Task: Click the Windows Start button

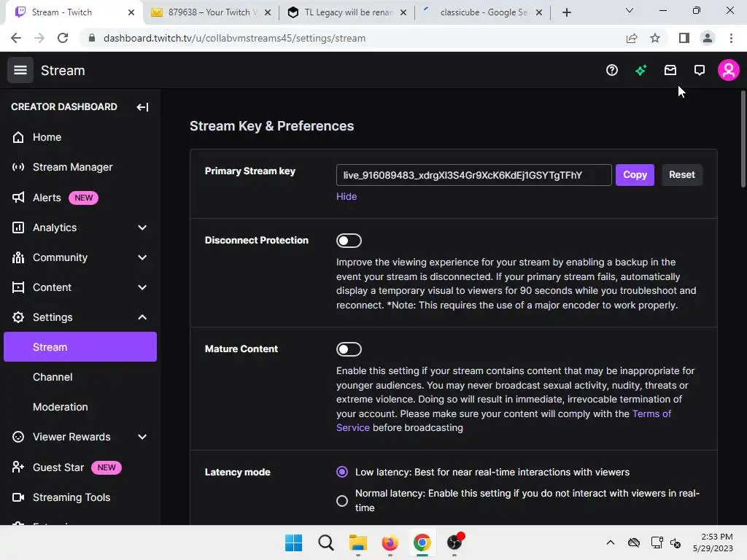Action: pyautogui.click(x=293, y=542)
